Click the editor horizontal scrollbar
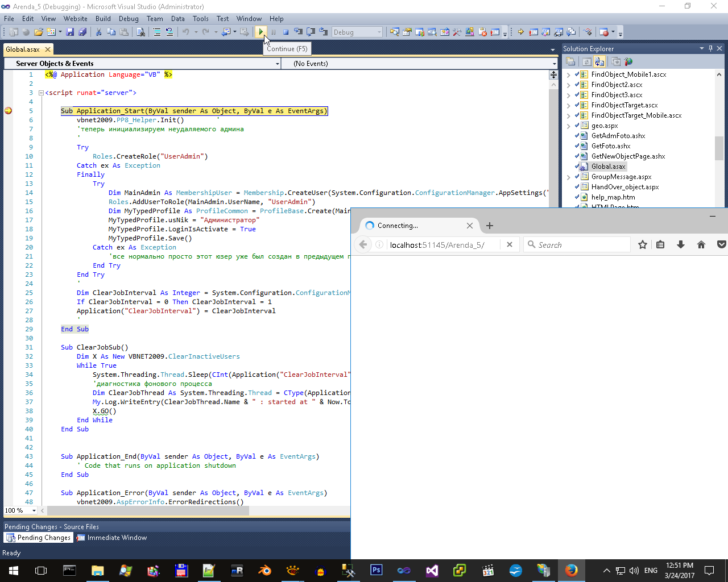The image size is (728, 582). tap(148, 510)
